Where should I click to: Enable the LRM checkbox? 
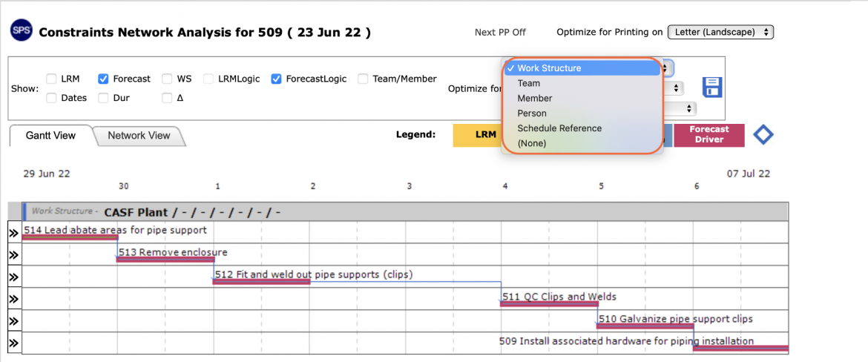tap(51, 79)
